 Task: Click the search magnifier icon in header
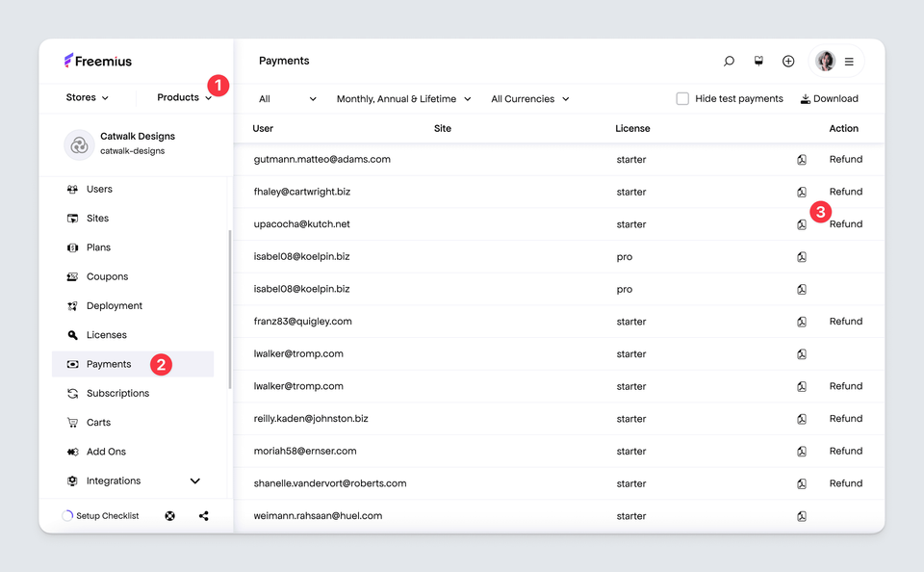(x=729, y=62)
